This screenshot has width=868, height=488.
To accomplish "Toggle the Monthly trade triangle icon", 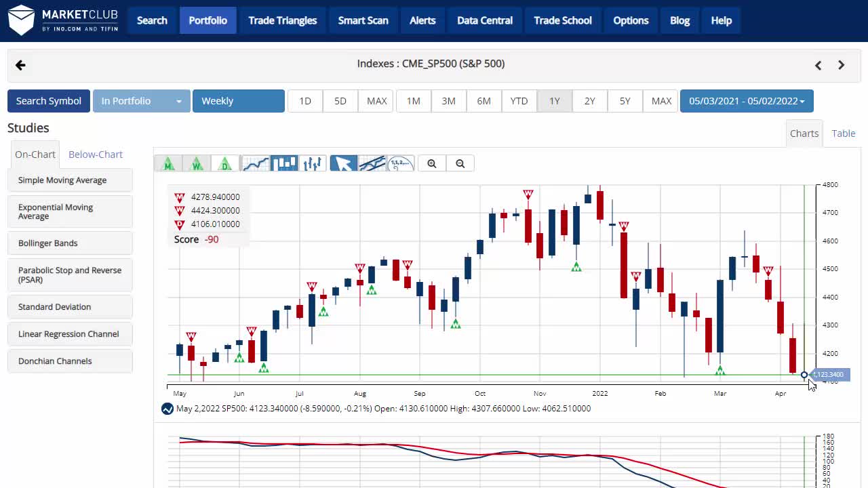I will [x=168, y=163].
